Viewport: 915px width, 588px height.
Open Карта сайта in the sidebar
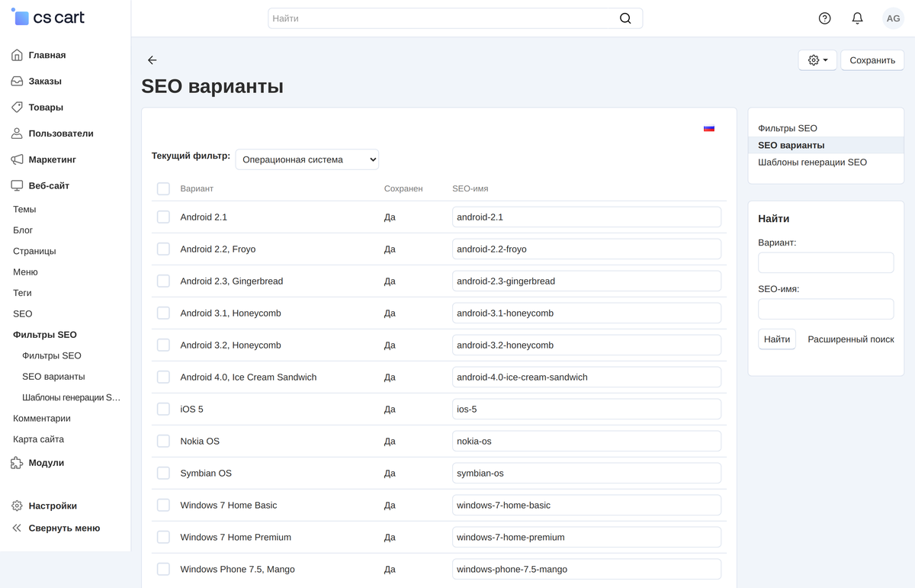(x=38, y=439)
